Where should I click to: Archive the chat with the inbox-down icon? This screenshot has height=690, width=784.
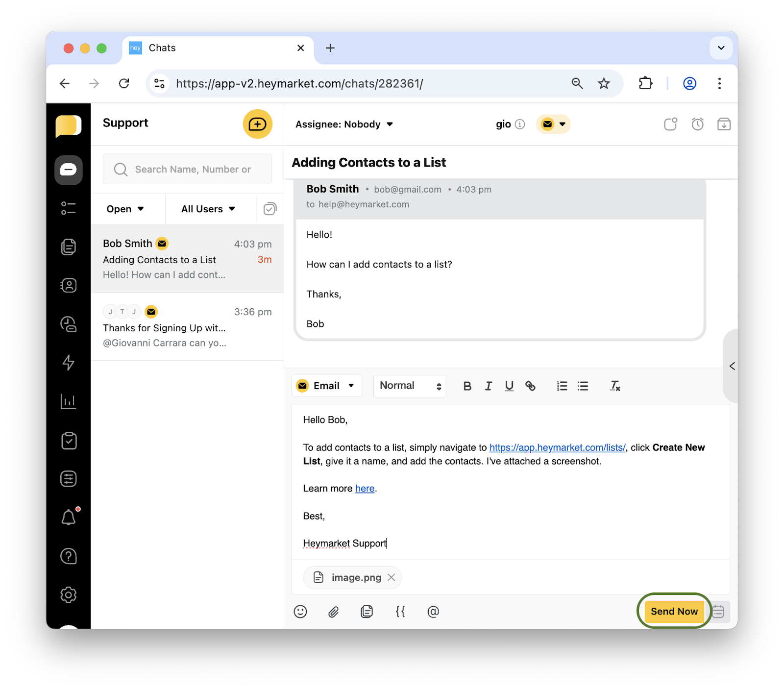click(724, 124)
